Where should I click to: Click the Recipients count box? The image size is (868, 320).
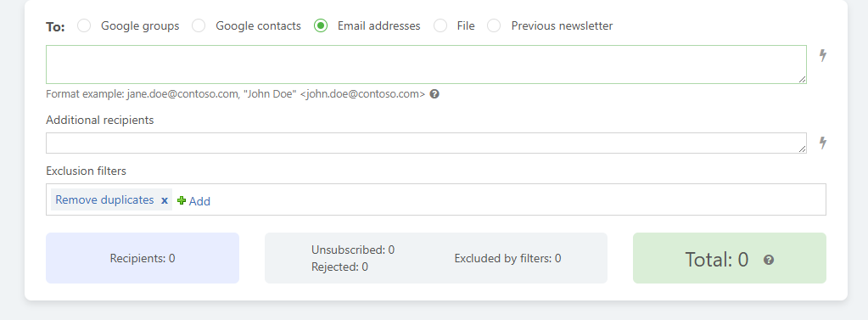[x=143, y=258]
